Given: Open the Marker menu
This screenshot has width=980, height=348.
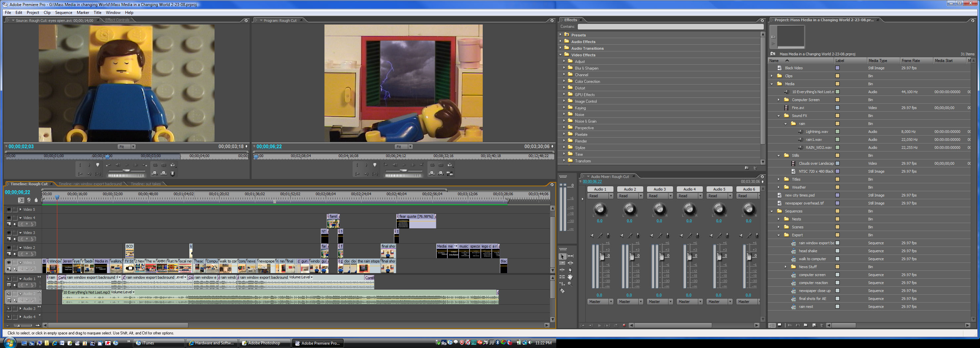Looking at the screenshot, I should [x=83, y=13].
